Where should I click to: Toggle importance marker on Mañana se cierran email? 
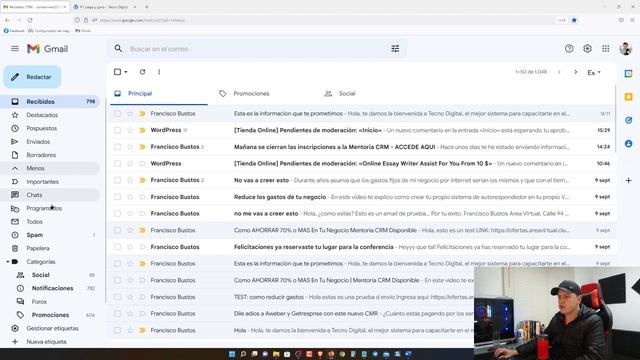(142, 147)
